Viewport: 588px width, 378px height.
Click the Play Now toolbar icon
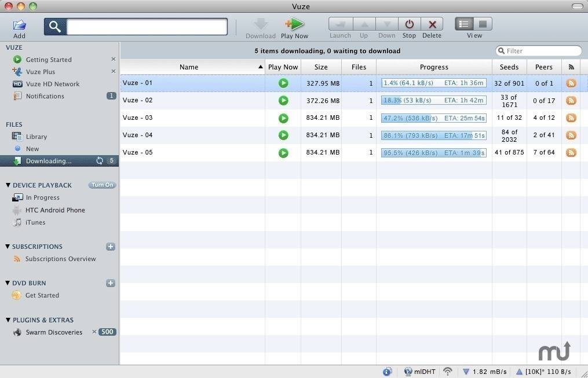coord(294,24)
